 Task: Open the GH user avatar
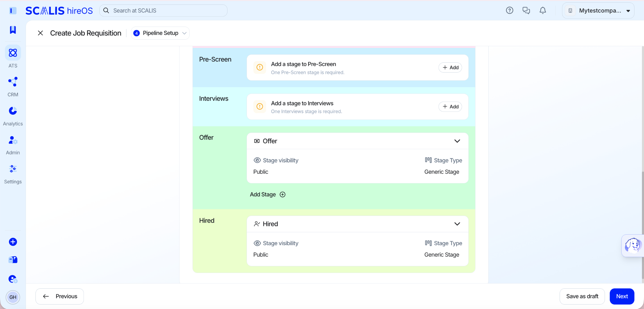click(13, 297)
